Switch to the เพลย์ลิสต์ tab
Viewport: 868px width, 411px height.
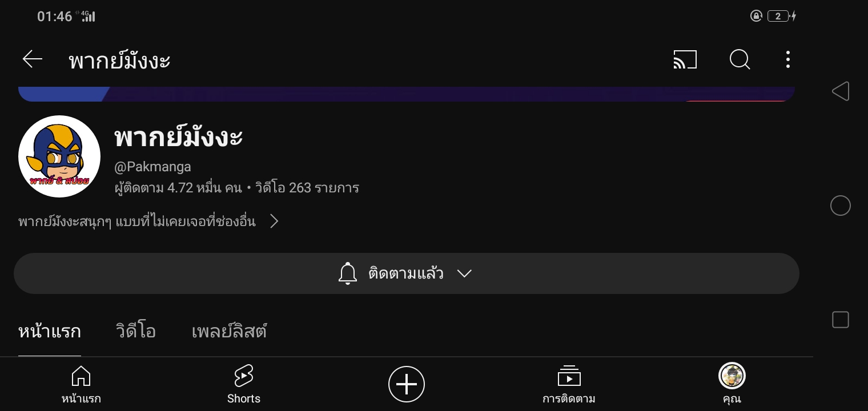click(x=229, y=332)
